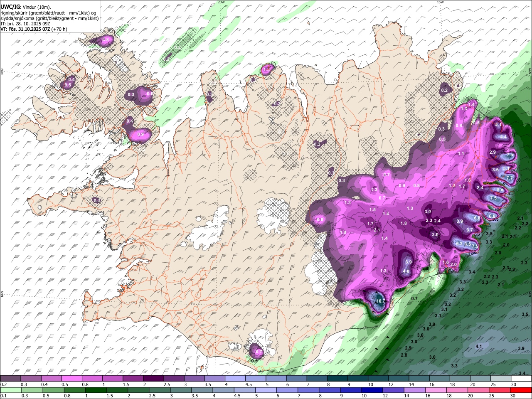Click the "4.4" value in the northeast fjords
Image resolution: width=532 pixels, height=399 pixels.
click(503, 137)
